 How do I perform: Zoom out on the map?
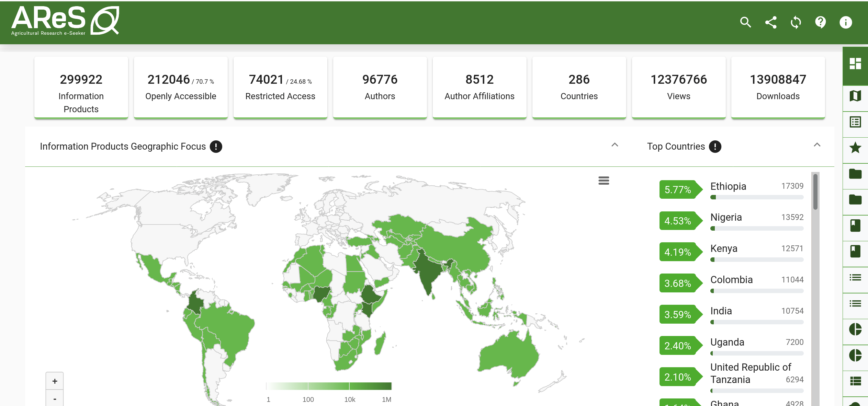pyautogui.click(x=55, y=398)
